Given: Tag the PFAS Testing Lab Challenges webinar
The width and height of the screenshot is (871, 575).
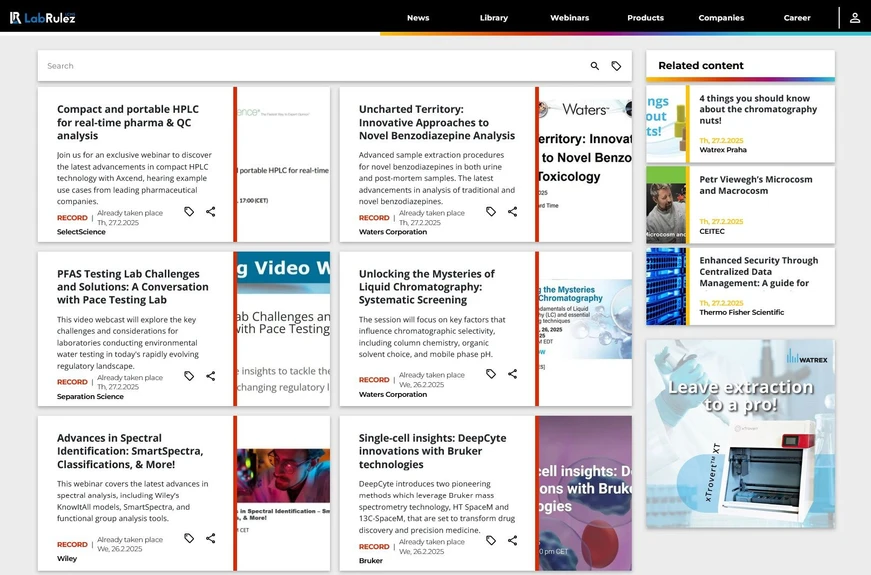Looking at the screenshot, I should pyautogui.click(x=189, y=376).
